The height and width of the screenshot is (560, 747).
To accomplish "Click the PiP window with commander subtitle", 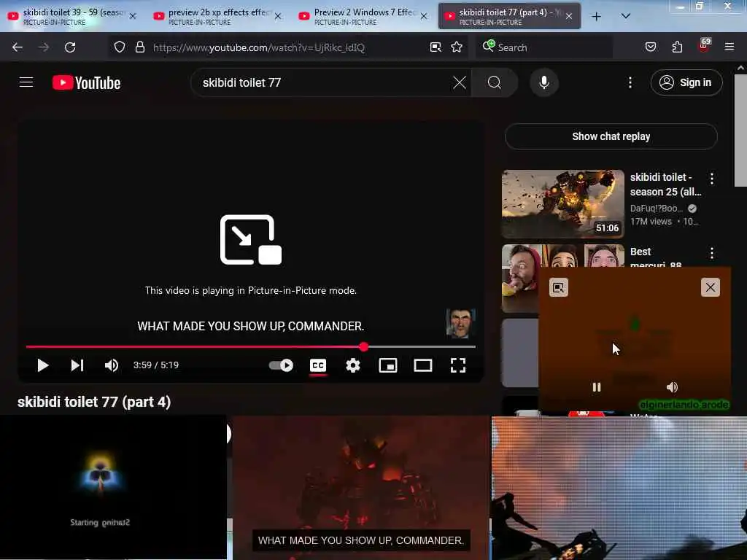I will coord(361,487).
